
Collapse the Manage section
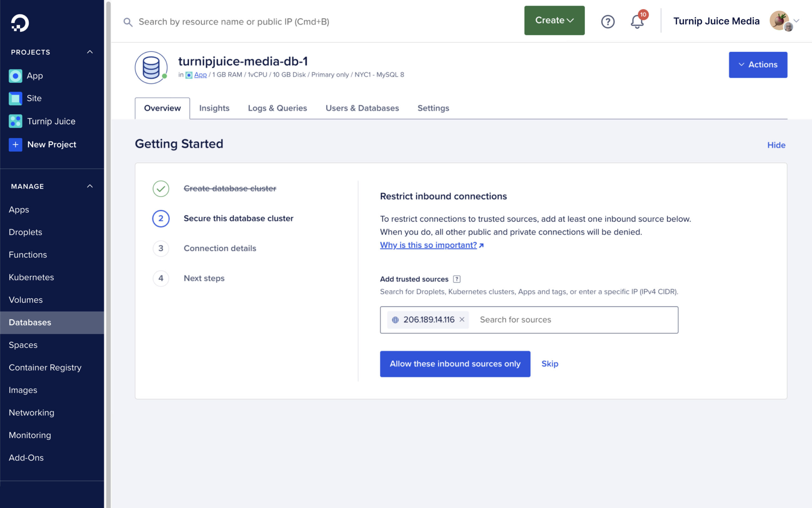[89, 186]
